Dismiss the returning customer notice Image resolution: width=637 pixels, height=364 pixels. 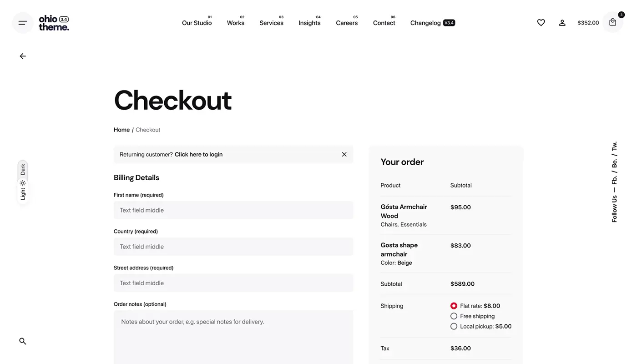(x=344, y=154)
